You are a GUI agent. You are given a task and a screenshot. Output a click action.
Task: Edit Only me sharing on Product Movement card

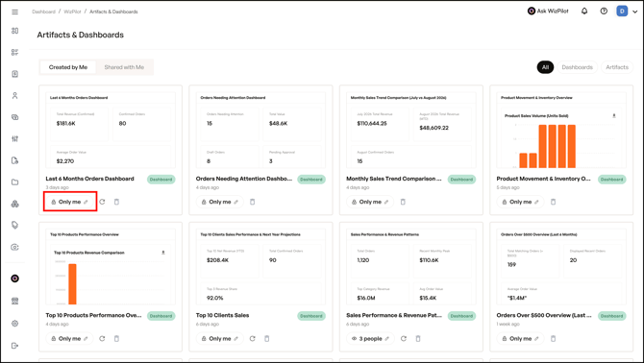tap(520, 202)
